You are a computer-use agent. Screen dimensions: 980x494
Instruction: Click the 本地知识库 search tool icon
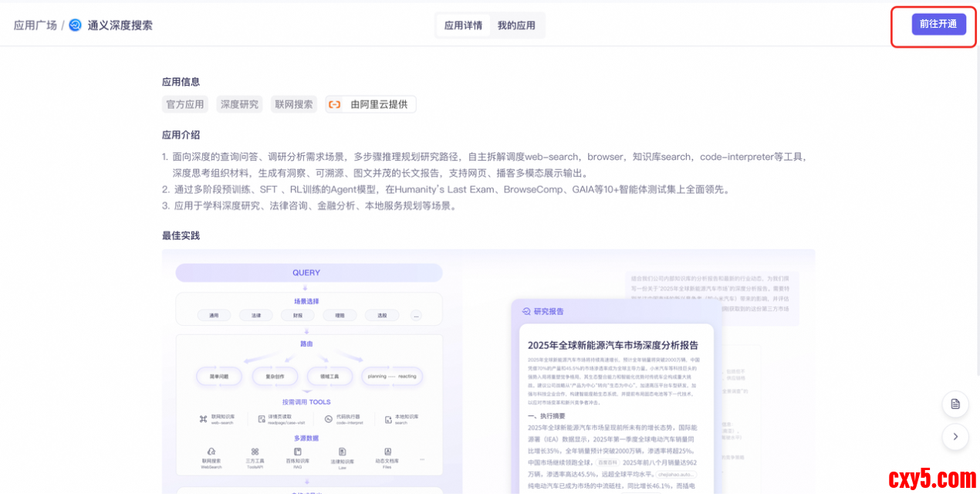pyautogui.click(x=387, y=419)
